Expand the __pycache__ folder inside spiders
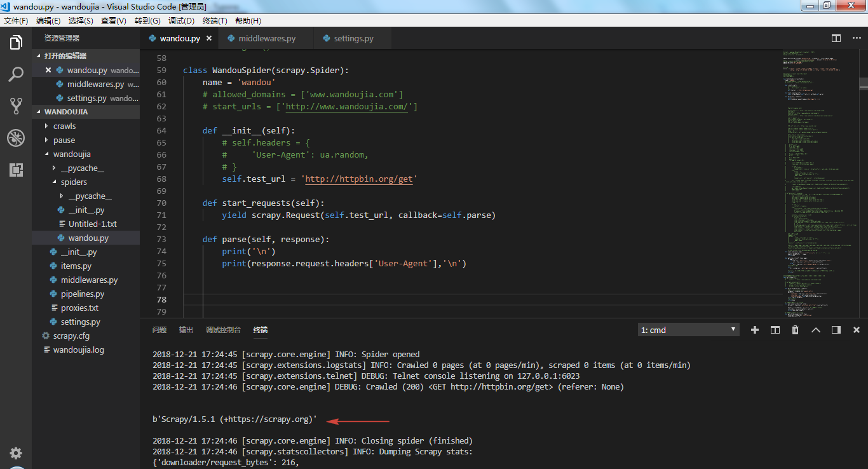Viewport: 868px width, 469px height. 86,196
